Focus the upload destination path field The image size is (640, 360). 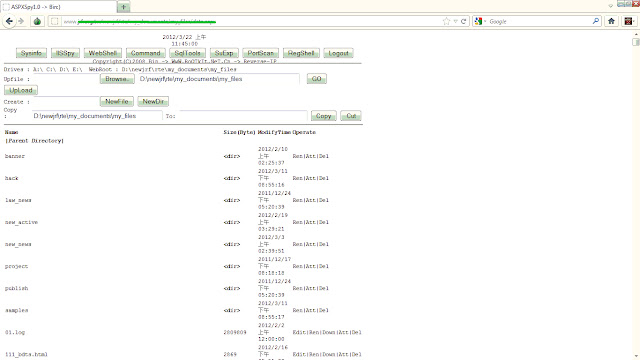pyautogui.click(x=219, y=79)
